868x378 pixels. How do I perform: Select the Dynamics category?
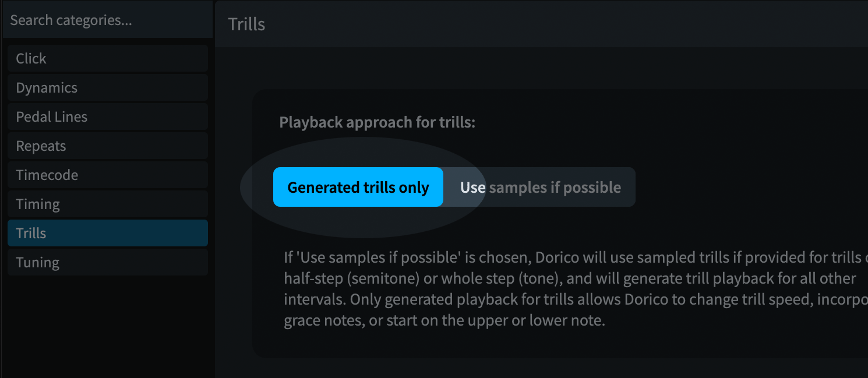click(107, 87)
